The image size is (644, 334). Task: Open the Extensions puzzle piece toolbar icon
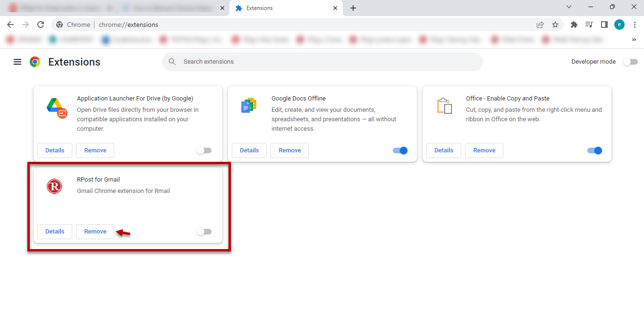574,25
